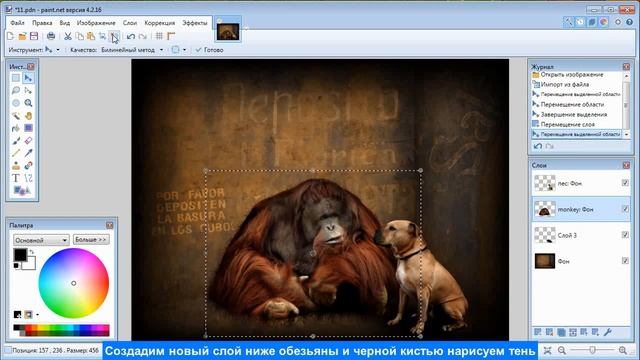Toggle the Colors window with the color wheel icon
Viewport: 640px width, 360px height.
coord(604,22)
